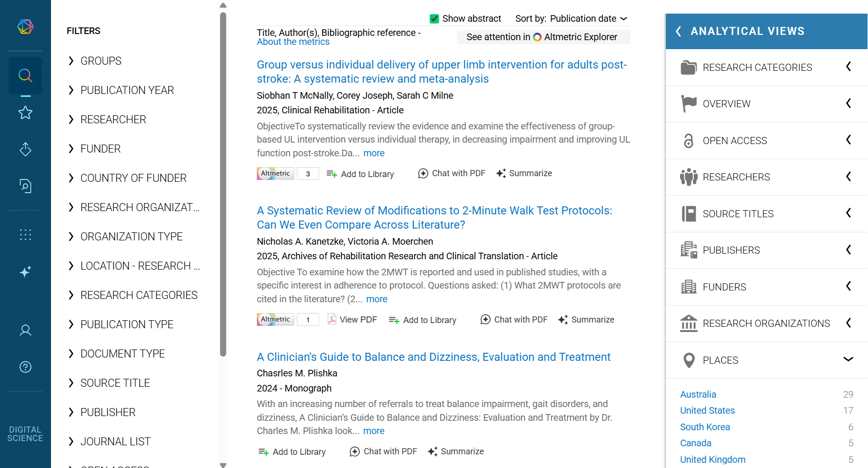Expand the Publication Year filter
The width and height of the screenshot is (868, 468).
127,90
